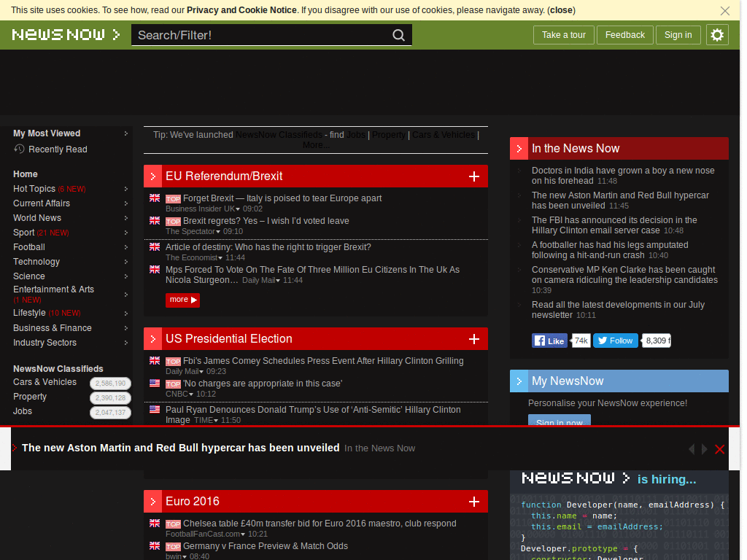This screenshot has height=560, width=747.
Task: Expand Hot Topics submenu arrow
Action: tap(125, 189)
